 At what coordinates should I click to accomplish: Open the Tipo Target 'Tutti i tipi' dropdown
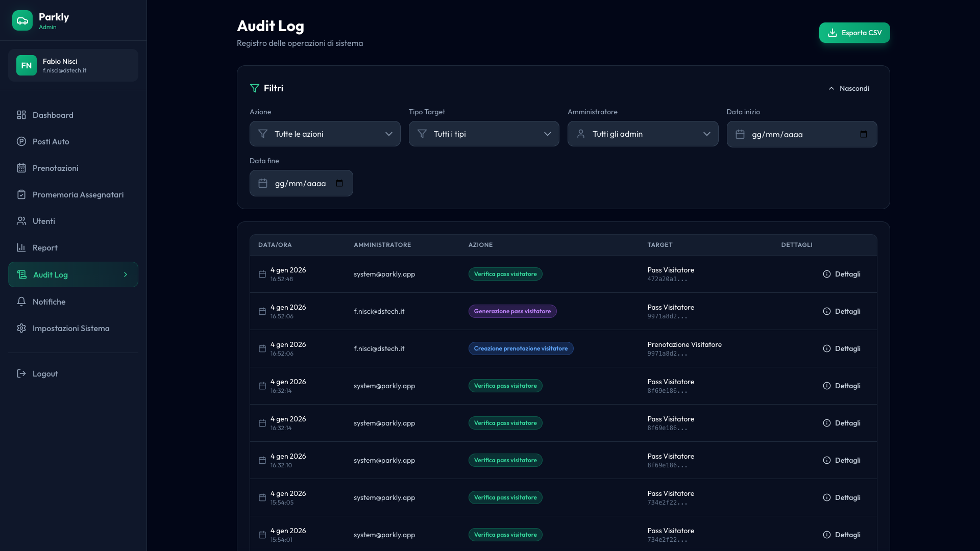483,134
